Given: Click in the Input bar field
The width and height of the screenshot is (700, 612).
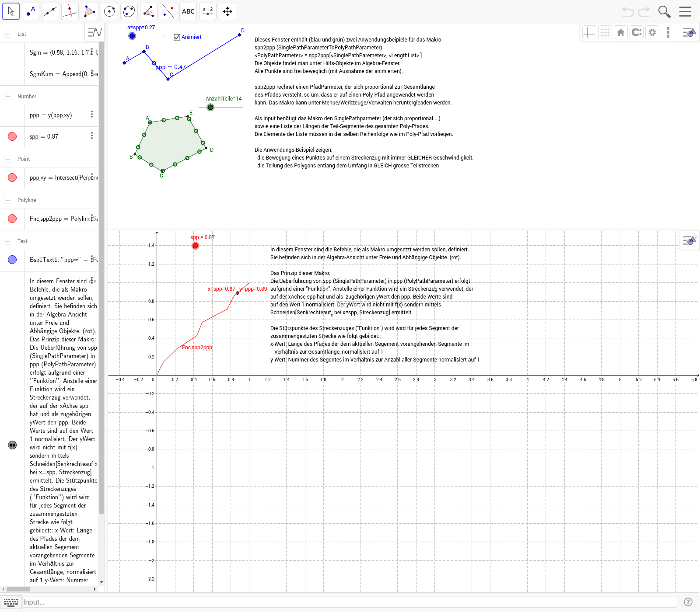Looking at the screenshot, I should tap(349, 602).
